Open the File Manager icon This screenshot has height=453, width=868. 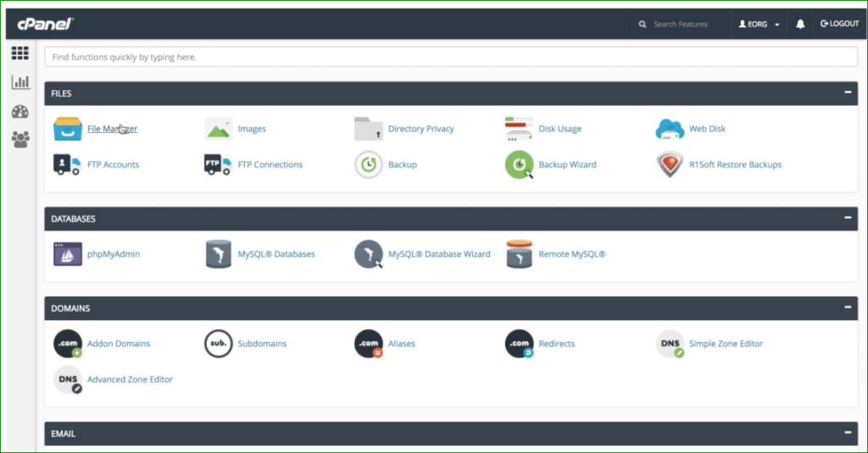click(x=68, y=129)
